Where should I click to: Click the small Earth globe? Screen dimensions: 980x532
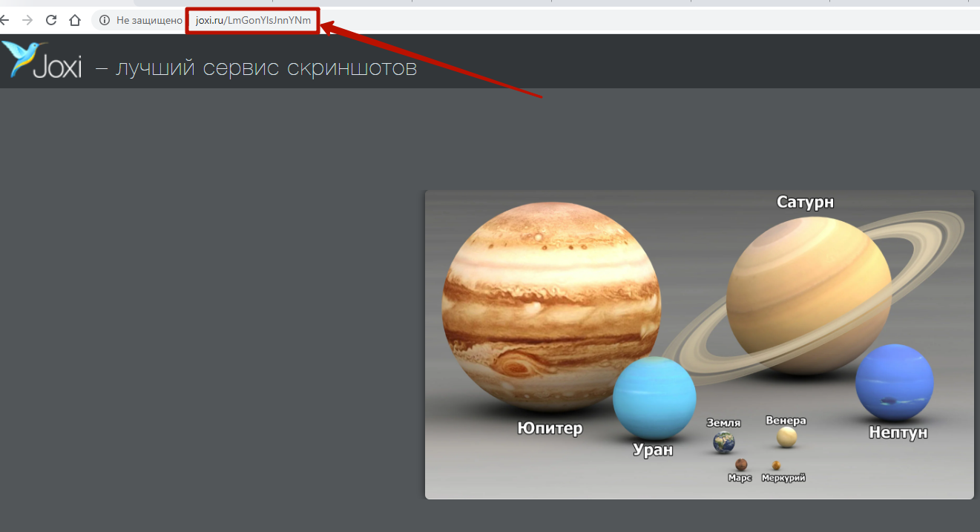tap(723, 442)
